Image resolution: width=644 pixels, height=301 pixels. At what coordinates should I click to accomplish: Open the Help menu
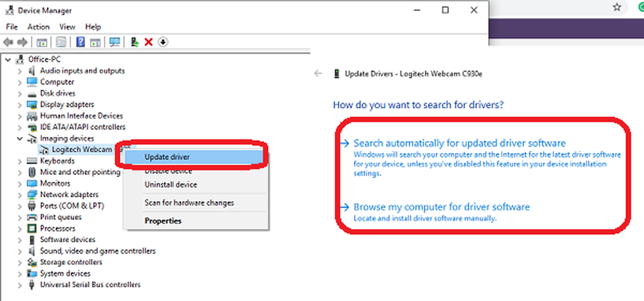click(x=93, y=27)
